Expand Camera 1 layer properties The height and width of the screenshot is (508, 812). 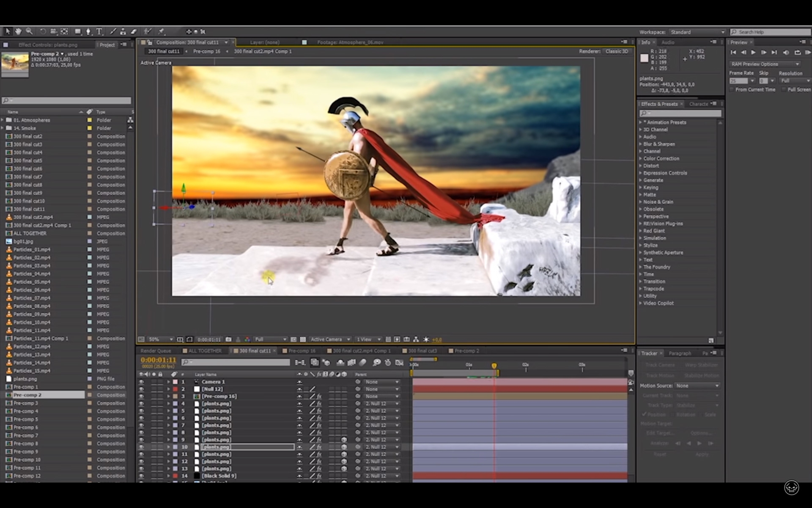168,382
